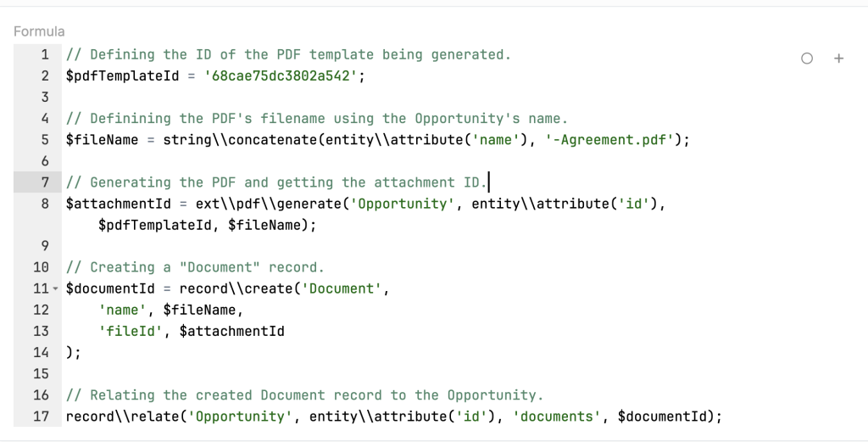
Task: Click the $attachmentId value on line 13
Action: [231, 331]
